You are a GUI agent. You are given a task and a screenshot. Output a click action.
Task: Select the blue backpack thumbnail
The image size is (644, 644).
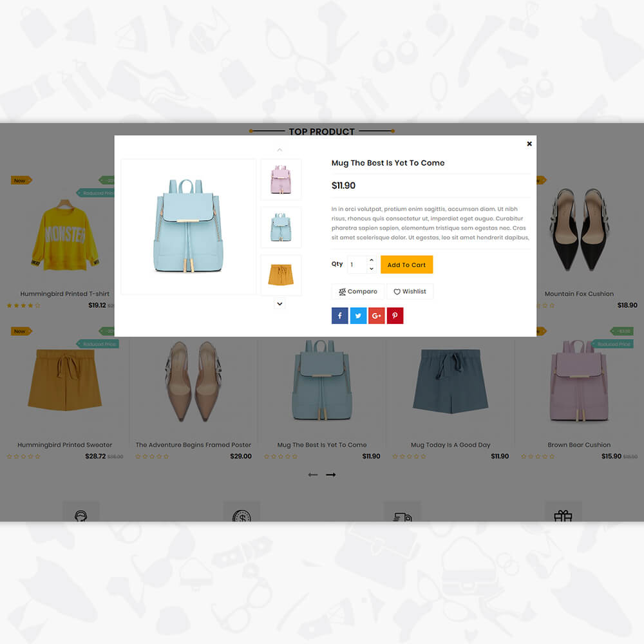click(281, 227)
